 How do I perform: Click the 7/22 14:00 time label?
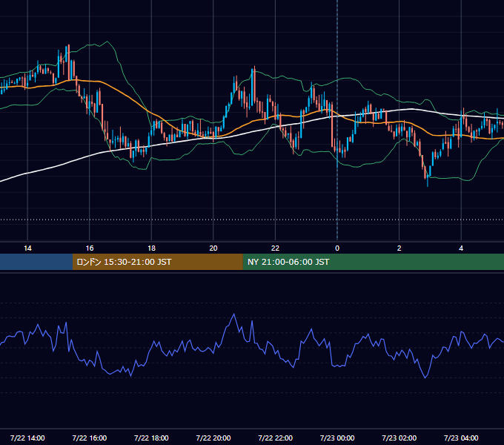[27, 438]
